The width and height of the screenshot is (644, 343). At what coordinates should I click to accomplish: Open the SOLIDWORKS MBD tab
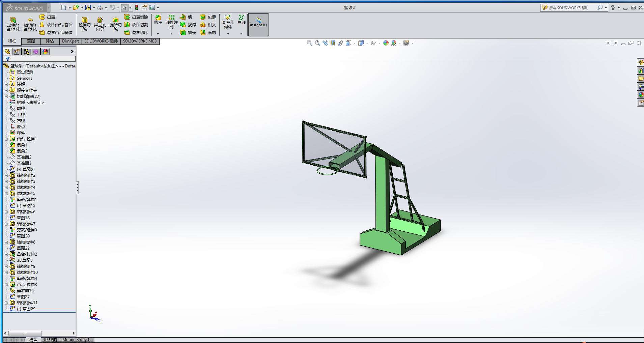pyautogui.click(x=140, y=41)
